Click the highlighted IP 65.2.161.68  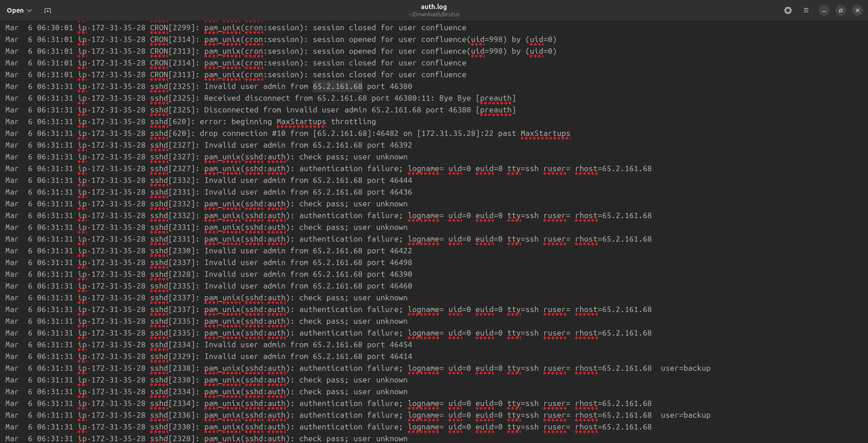(338, 87)
